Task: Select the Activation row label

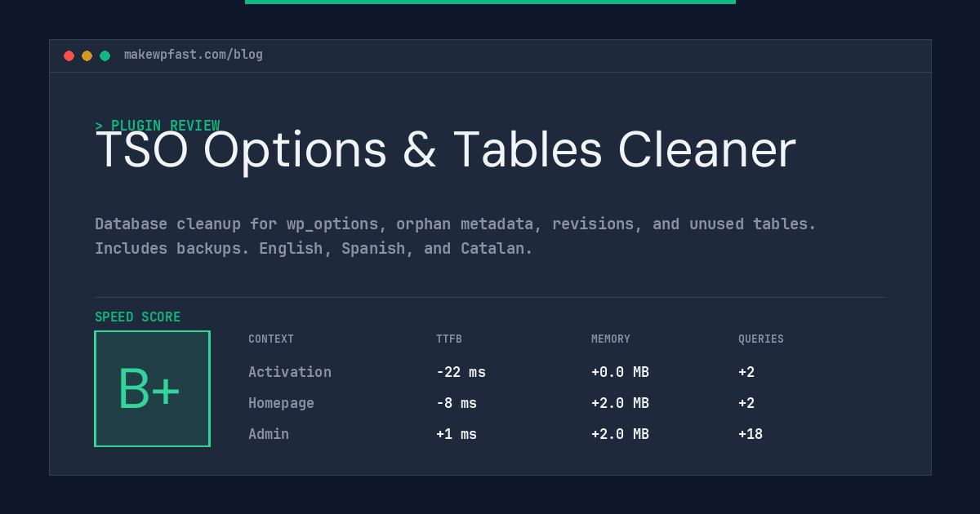Action: coord(290,372)
